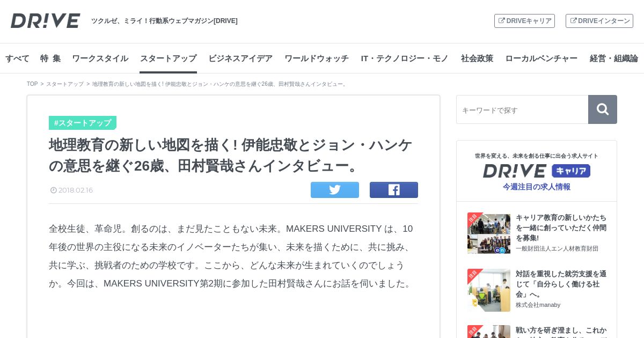The image size is (644, 338).
Task: Click the DRIVE logo in header
Action: [46, 21]
